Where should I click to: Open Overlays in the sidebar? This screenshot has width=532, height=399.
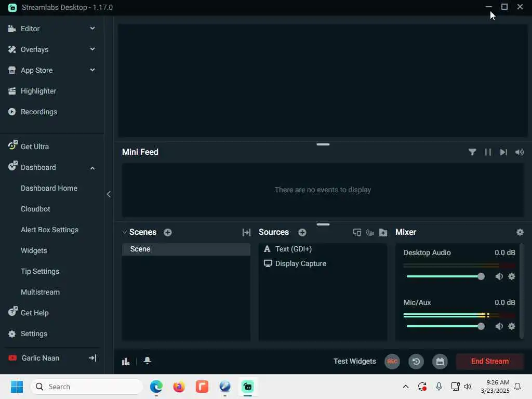pos(35,49)
